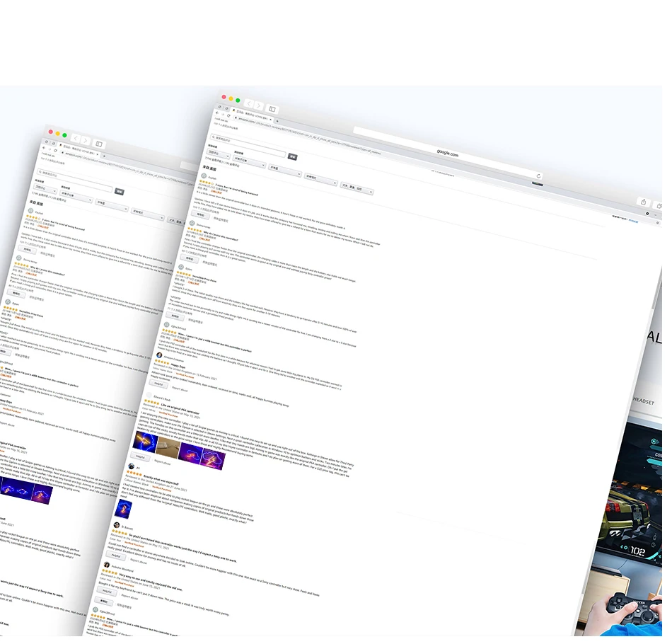
Task: Click reload icon beside google.com address bar
Action: (539, 176)
